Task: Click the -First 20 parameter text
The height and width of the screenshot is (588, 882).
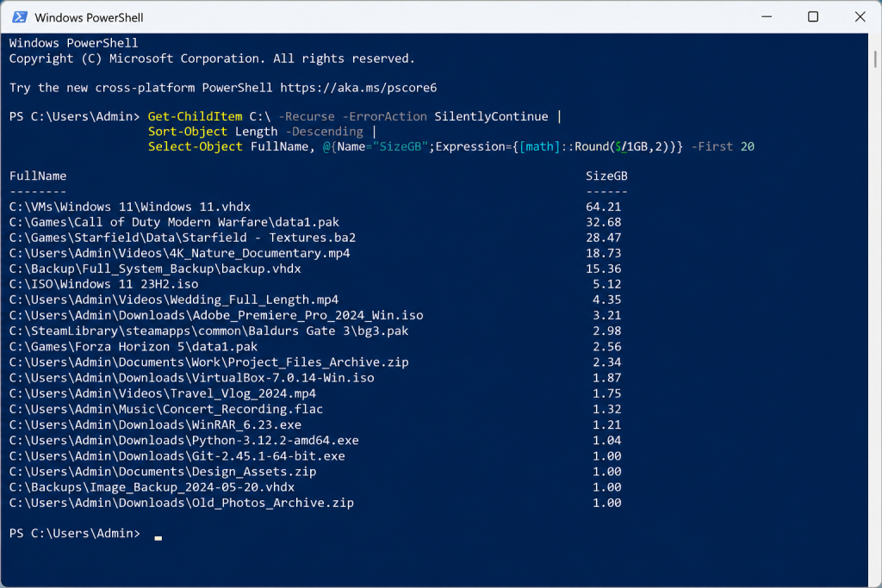Action: [x=723, y=146]
